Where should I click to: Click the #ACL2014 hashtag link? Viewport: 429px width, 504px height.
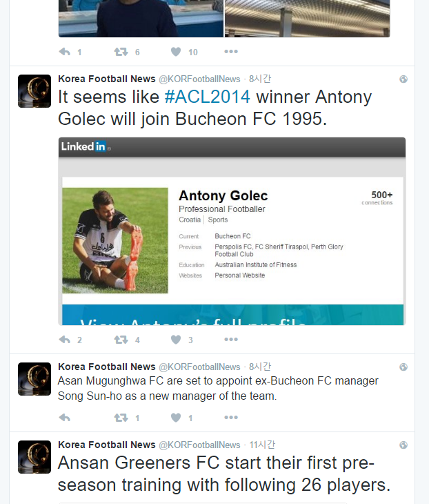[x=206, y=97]
